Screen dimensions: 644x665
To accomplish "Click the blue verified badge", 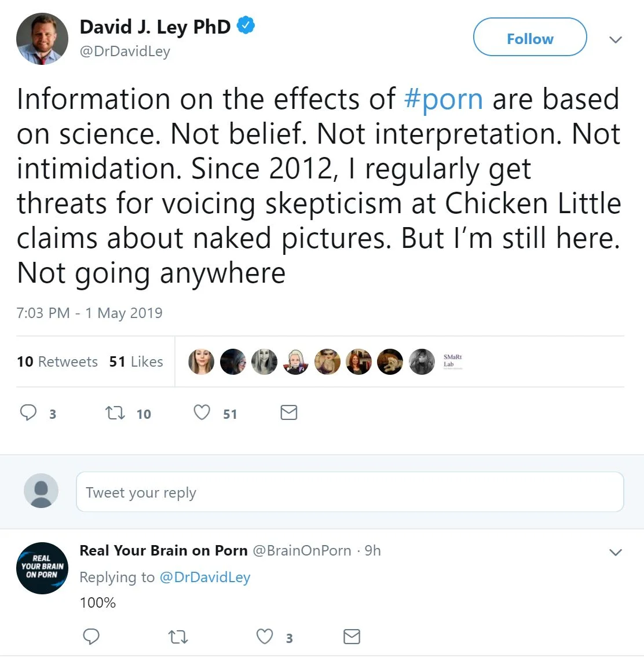I will pos(246,25).
